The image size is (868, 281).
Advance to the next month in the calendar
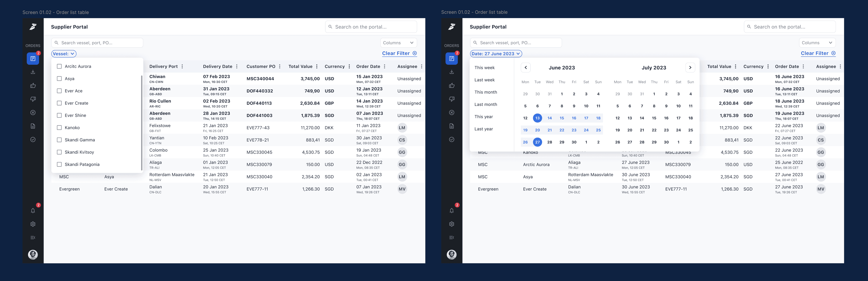tap(690, 67)
